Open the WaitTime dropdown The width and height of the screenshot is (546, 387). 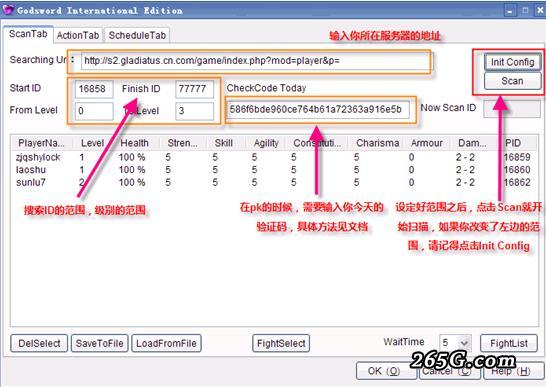click(464, 343)
